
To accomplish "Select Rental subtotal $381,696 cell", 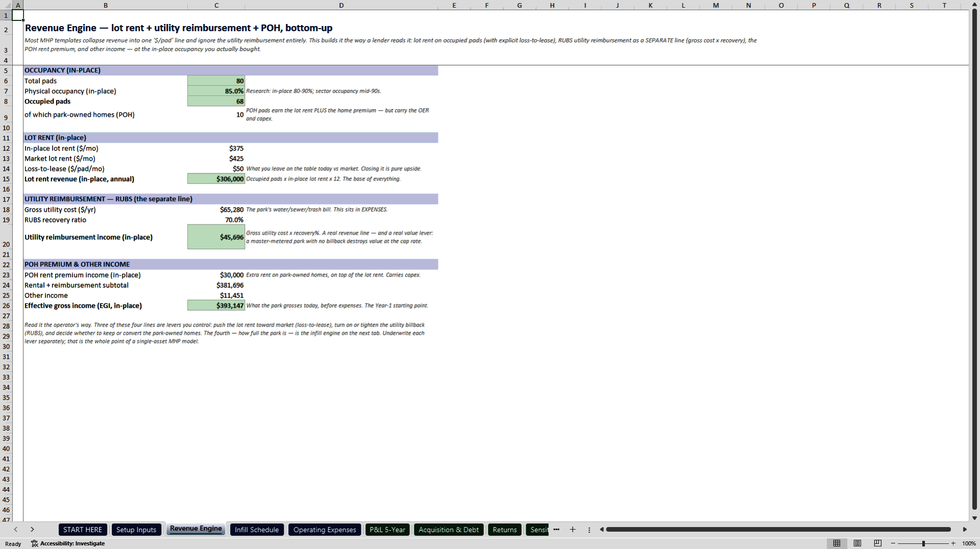I will (x=216, y=285).
